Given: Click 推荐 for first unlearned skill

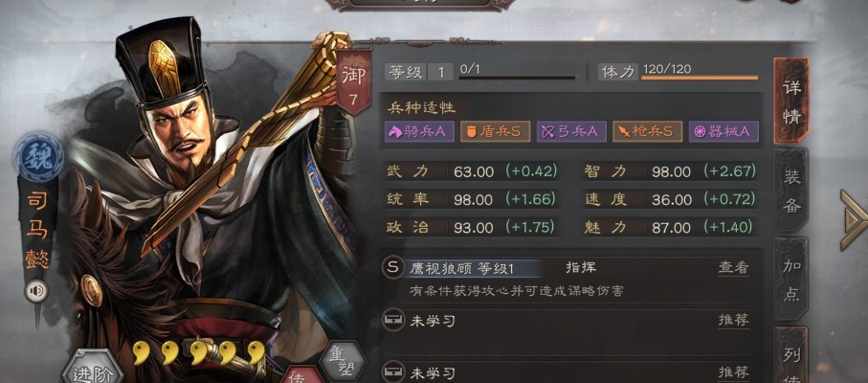Looking at the screenshot, I should [733, 320].
